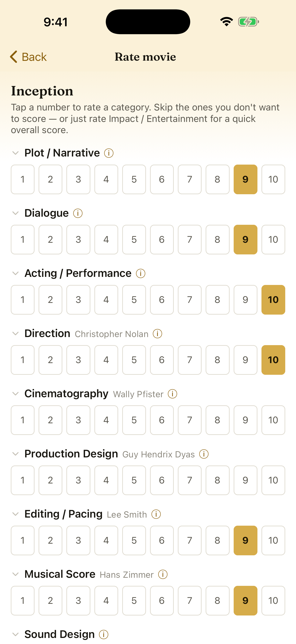
Task: Show Dialogue category info icon
Action: click(x=78, y=213)
